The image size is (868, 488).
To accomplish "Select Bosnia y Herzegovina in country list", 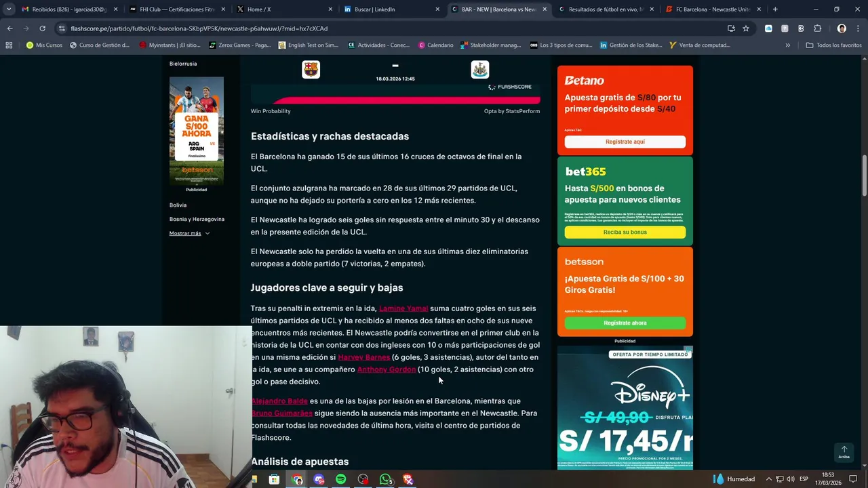I will (x=197, y=219).
